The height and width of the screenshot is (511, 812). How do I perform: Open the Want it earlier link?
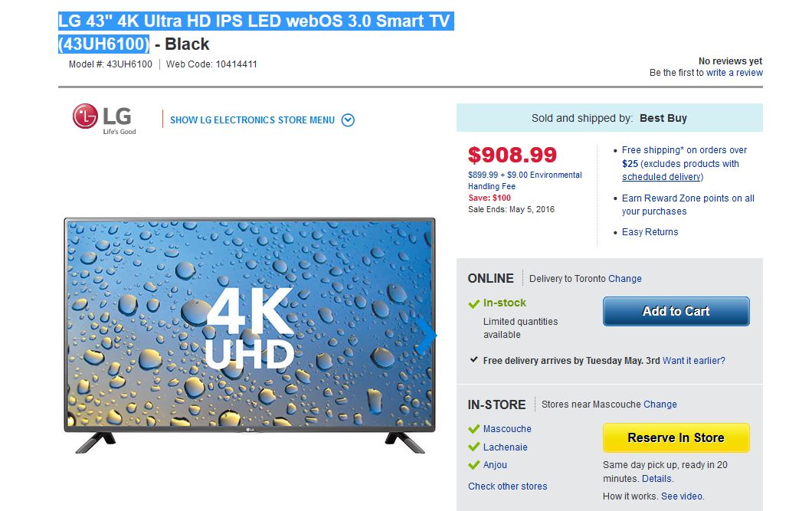click(x=694, y=360)
